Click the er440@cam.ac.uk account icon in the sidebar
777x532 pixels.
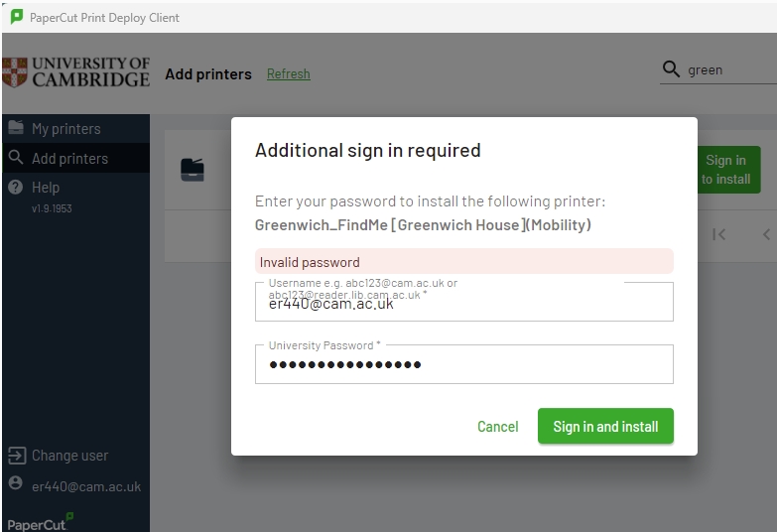click(x=16, y=483)
